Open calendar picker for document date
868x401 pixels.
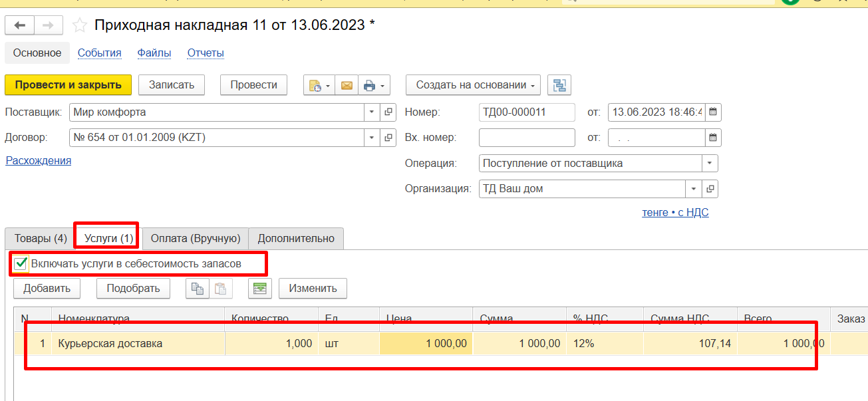(x=713, y=112)
